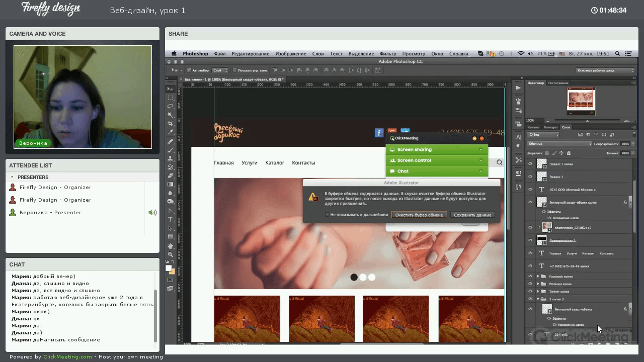This screenshot has width=644, height=362.
Task: Select the Hand tool
Action: point(171,246)
